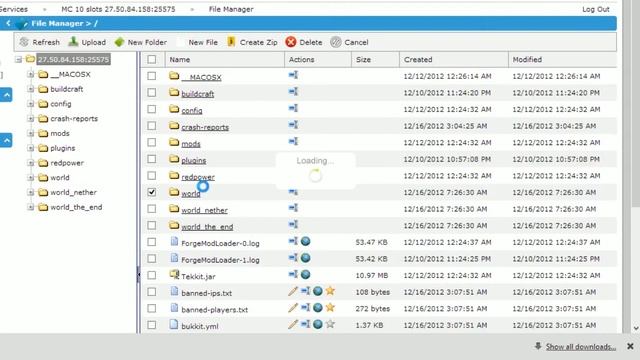Click rename icon for mods folder
Screen dimensions: 640x360
(x=293, y=141)
